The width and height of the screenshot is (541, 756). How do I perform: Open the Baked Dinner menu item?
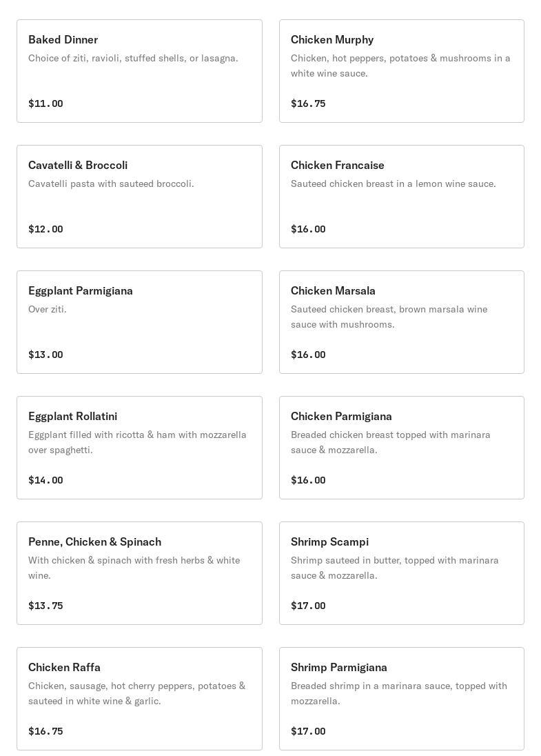139,71
